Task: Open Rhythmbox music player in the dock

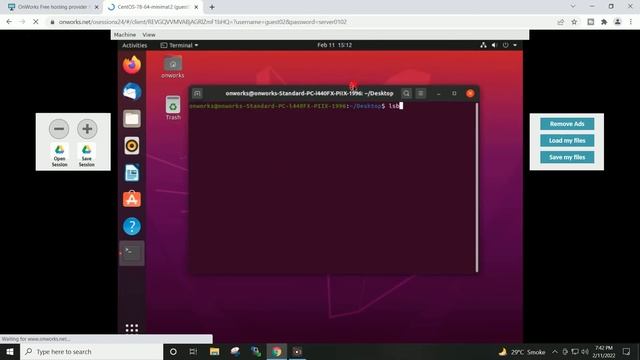Action: click(132, 146)
